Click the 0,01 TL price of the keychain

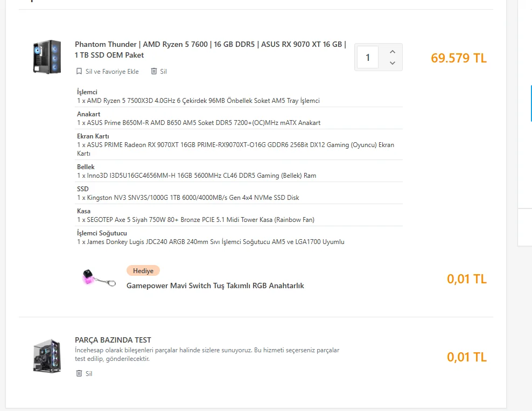466,279
